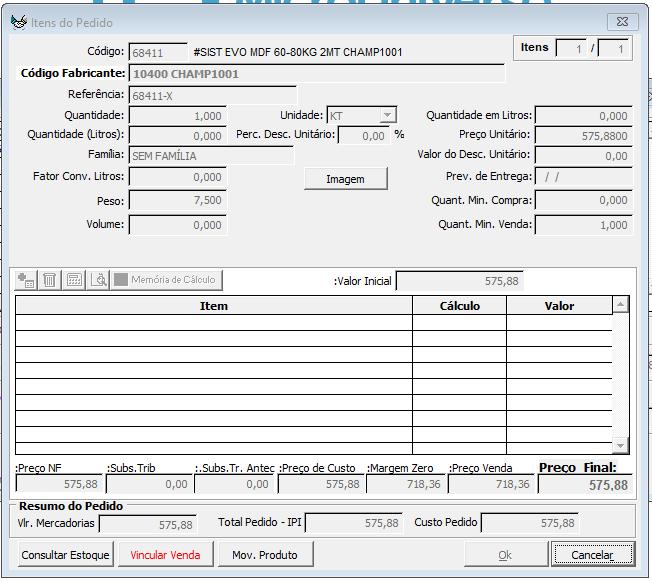Click the Valor Inicial field
Image resolution: width=652 pixels, height=581 pixels.
tap(460, 281)
